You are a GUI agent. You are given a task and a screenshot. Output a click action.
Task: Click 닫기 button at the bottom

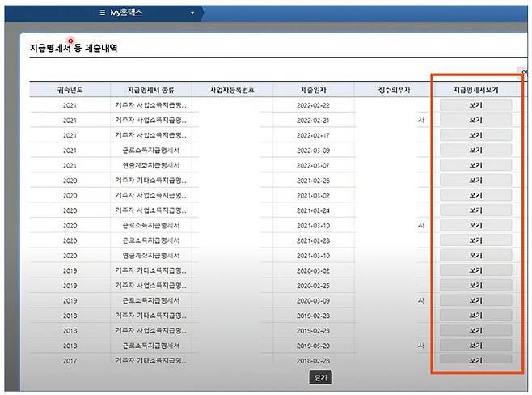[x=319, y=377]
